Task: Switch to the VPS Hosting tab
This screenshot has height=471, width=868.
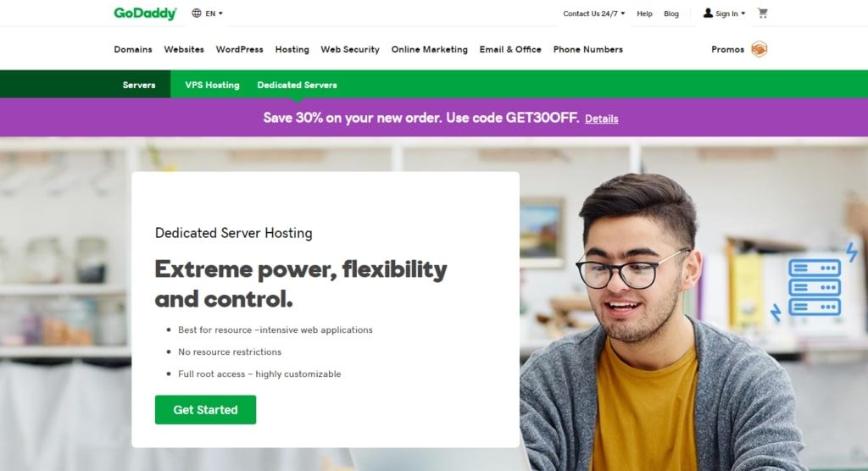Action: (x=212, y=85)
